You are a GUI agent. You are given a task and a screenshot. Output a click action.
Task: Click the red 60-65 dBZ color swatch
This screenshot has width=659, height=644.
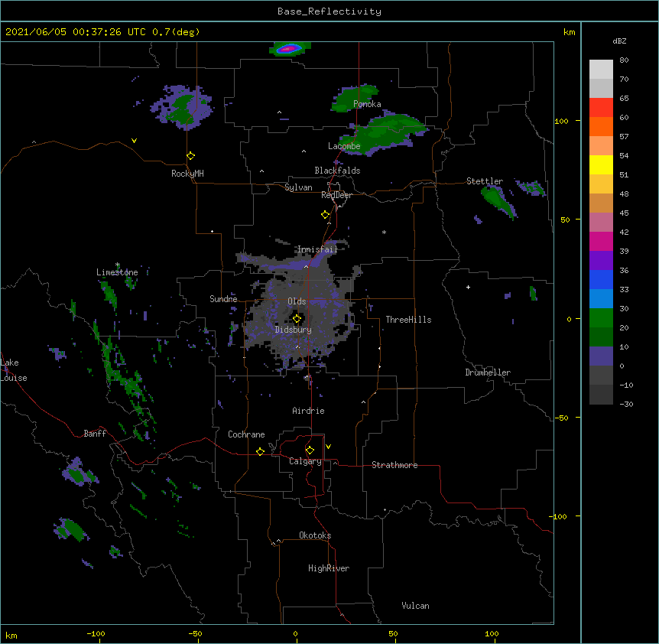(601, 108)
